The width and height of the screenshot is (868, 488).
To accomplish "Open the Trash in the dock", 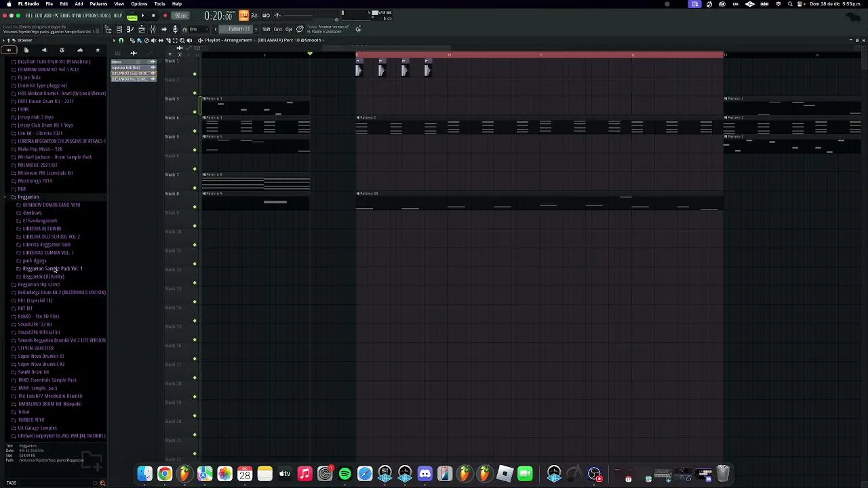I will coord(723,474).
